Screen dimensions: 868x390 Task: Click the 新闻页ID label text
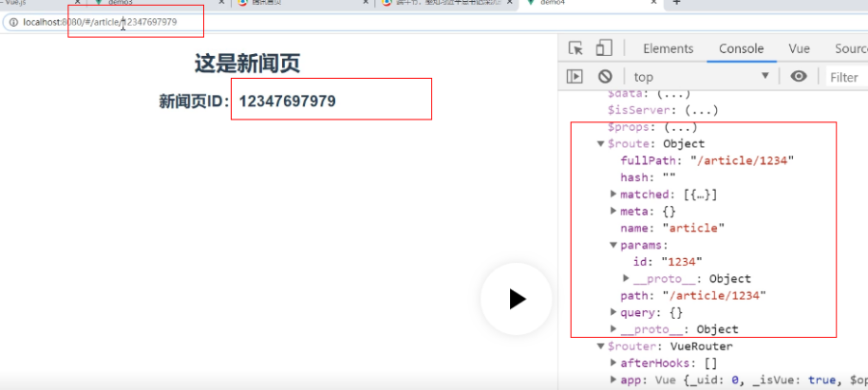tap(194, 102)
